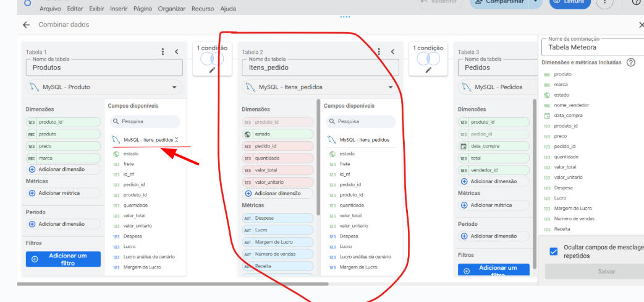Click AUT aggregation icon on Lucro metric
The height and width of the screenshot is (302, 644).
248,230
